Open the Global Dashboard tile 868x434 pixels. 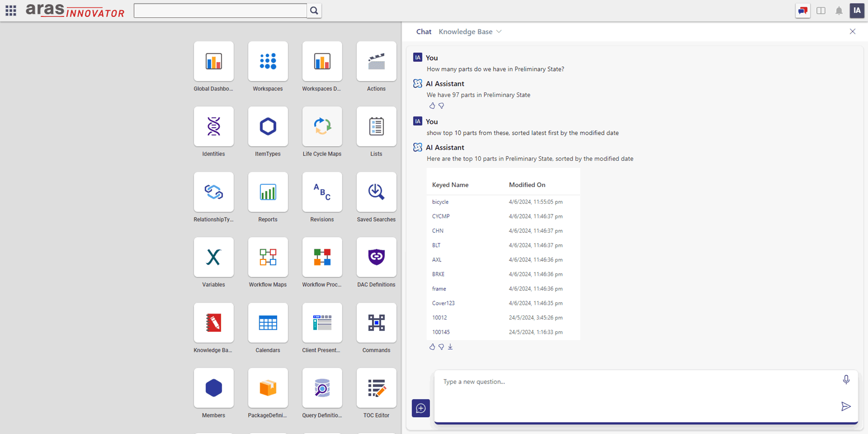pos(214,61)
